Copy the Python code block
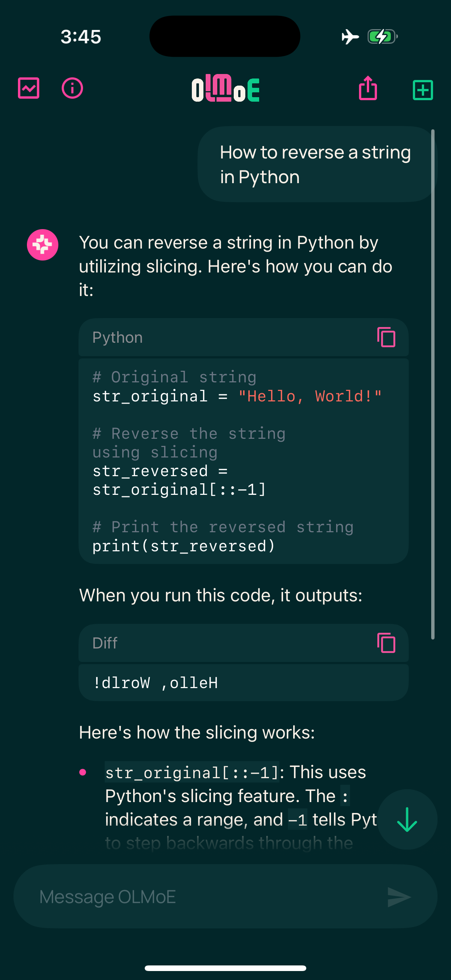 click(386, 337)
